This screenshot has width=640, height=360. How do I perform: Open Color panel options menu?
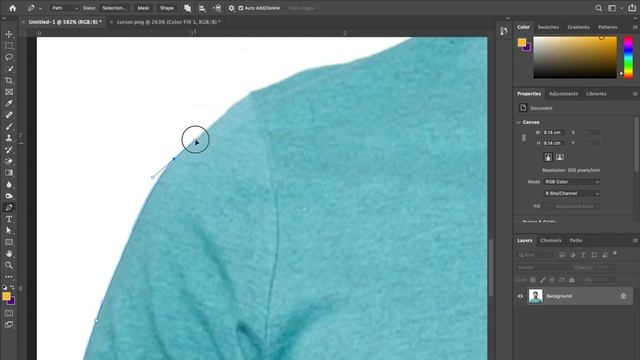click(x=635, y=27)
